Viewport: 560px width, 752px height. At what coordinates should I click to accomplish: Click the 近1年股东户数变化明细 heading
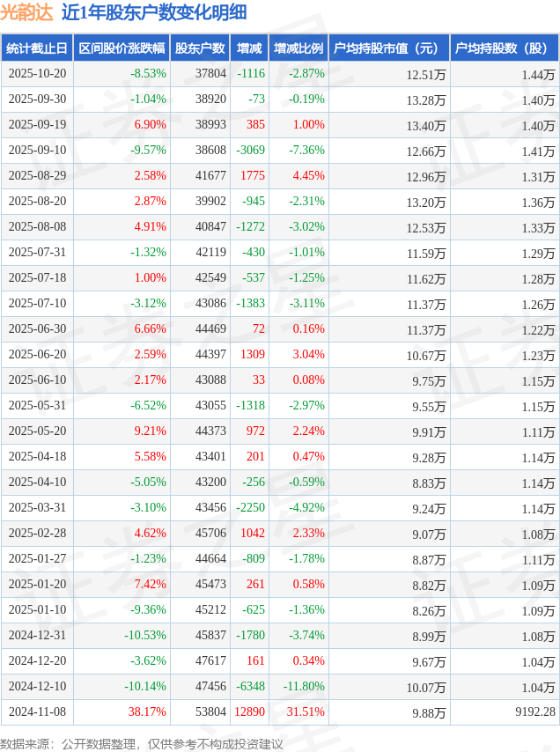pos(154,12)
